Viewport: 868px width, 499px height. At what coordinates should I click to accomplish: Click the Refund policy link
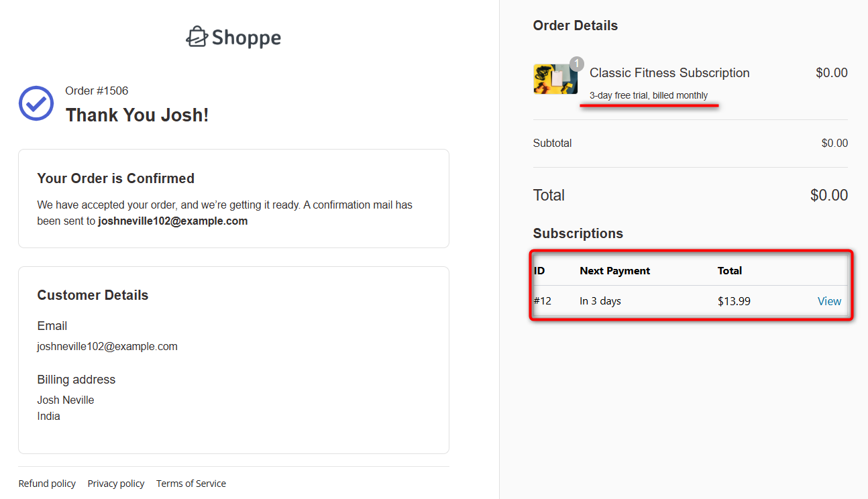tap(47, 483)
